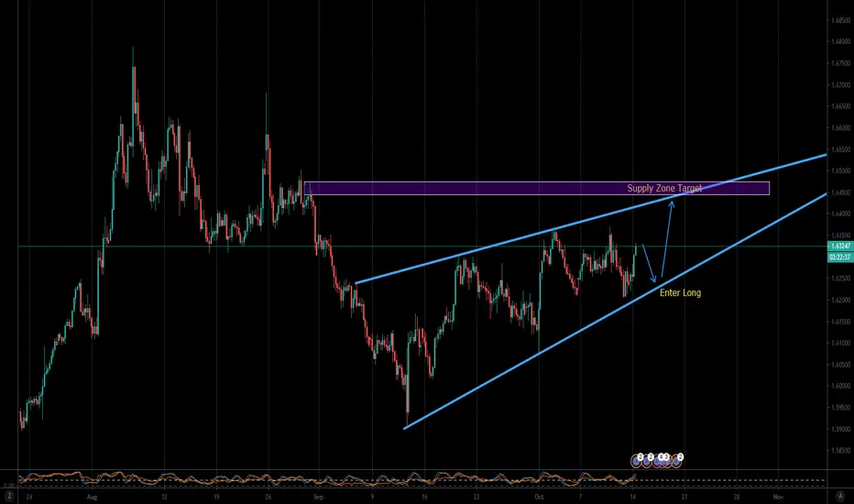The width and height of the screenshot is (854, 504).
Task: Click the '26' date label on time axis
Action: (x=268, y=497)
